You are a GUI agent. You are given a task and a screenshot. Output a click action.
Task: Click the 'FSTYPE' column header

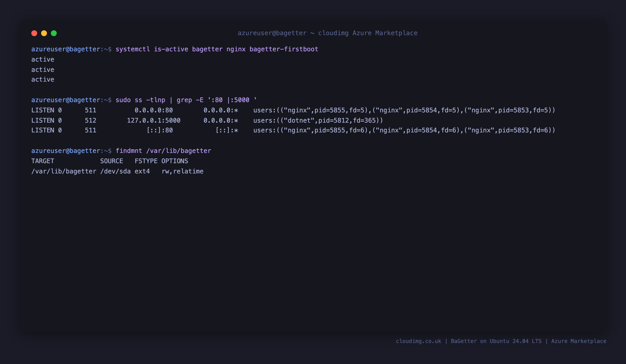click(x=146, y=161)
